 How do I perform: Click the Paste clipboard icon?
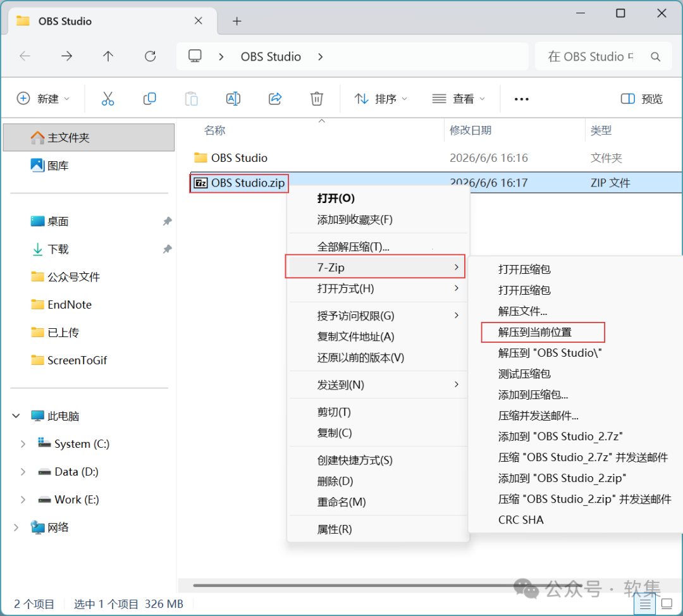coord(191,99)
